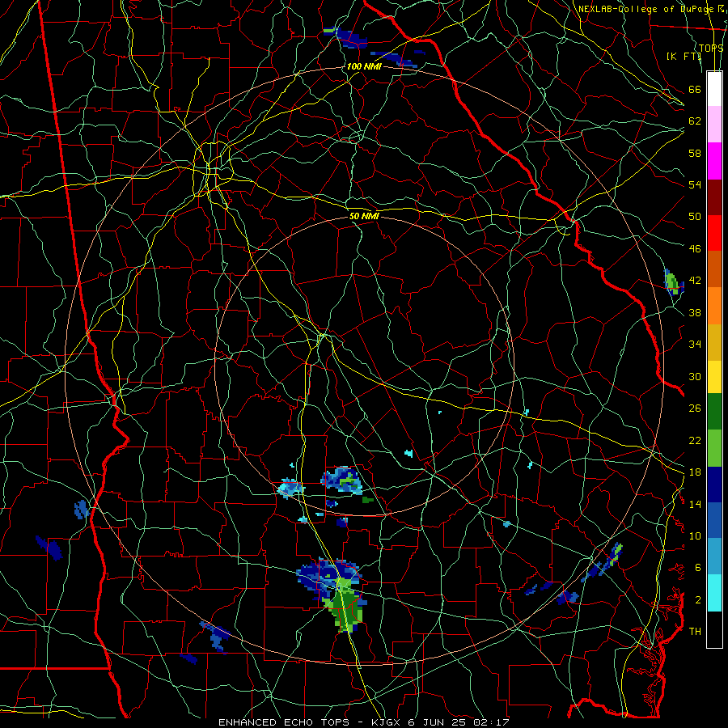Click the [K FT] units label

684,56
